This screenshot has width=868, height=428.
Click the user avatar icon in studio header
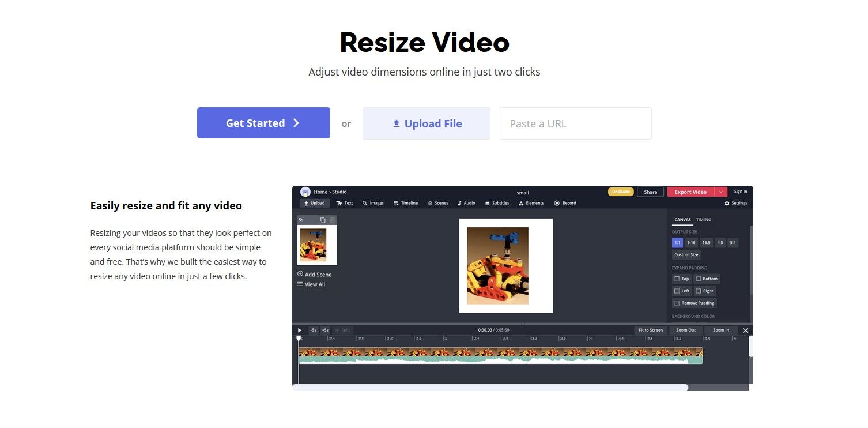pos(305,192)
